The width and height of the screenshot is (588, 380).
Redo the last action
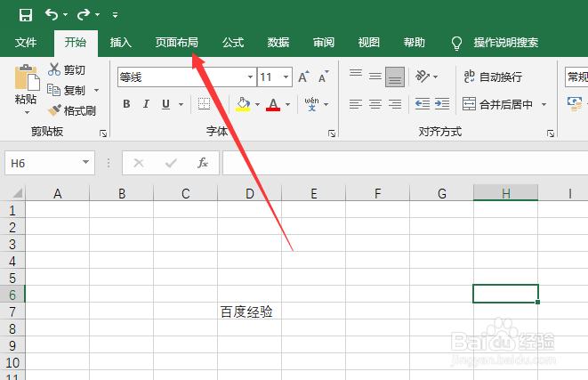[84, 14]
